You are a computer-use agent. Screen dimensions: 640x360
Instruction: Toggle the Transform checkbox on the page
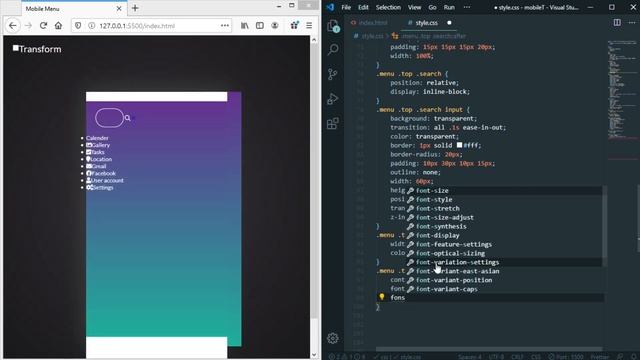[x=16, y=48]
